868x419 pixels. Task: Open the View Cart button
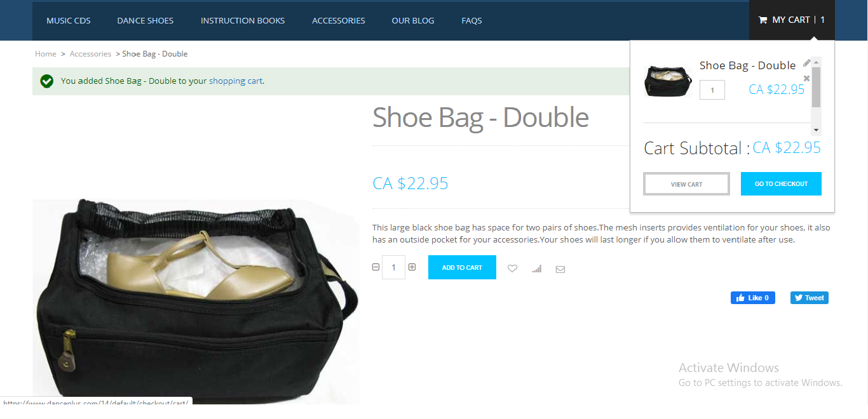686,184
